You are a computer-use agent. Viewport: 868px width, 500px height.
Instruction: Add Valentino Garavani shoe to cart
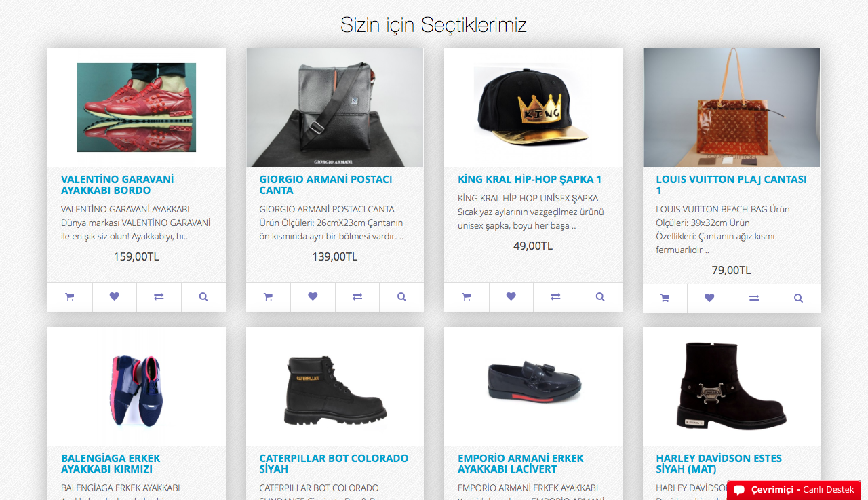pyautogui.click(x=70, y=297)
